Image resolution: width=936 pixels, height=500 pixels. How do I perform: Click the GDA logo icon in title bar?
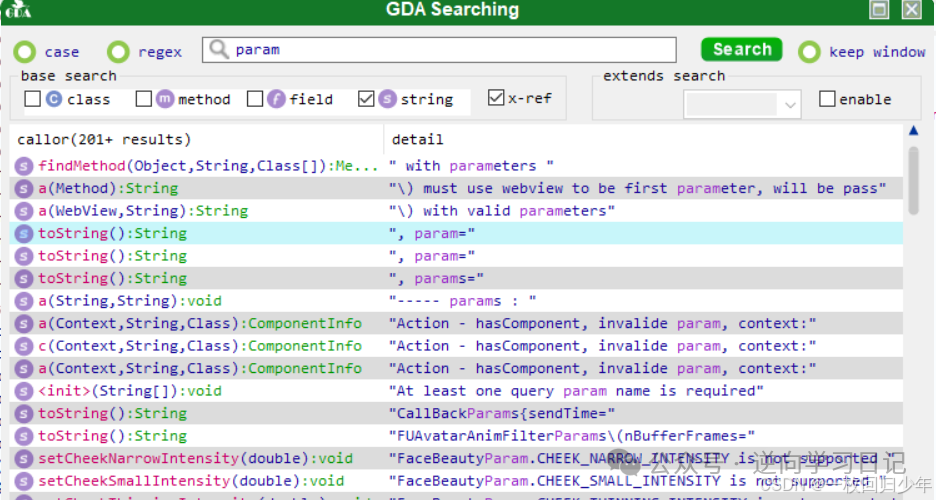18,10
